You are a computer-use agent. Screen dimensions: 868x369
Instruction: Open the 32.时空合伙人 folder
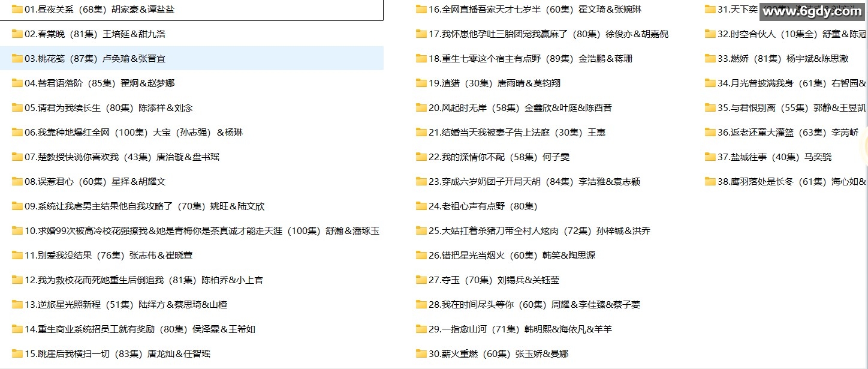click(x=773, y=34)
